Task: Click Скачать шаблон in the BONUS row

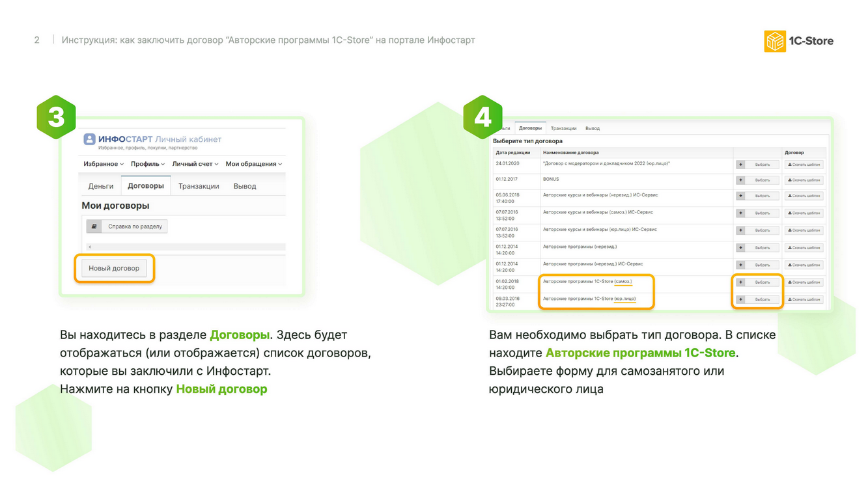Action: (x=804, y=180)
